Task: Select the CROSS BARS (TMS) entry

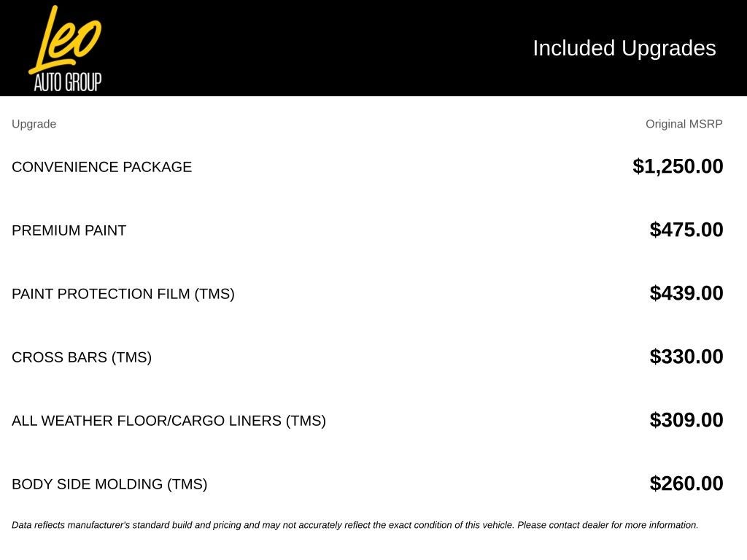Action: pyautogui.click(x=82, y=357)
